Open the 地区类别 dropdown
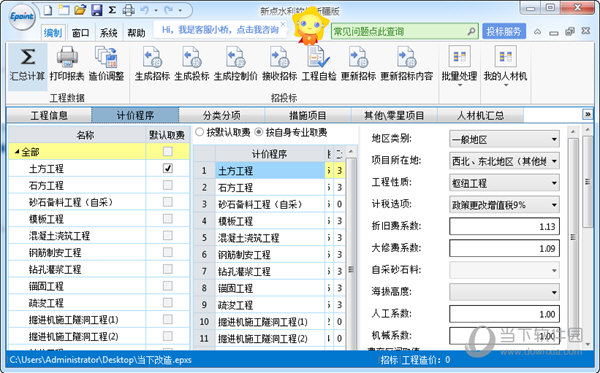 click(x=504, y=139)
